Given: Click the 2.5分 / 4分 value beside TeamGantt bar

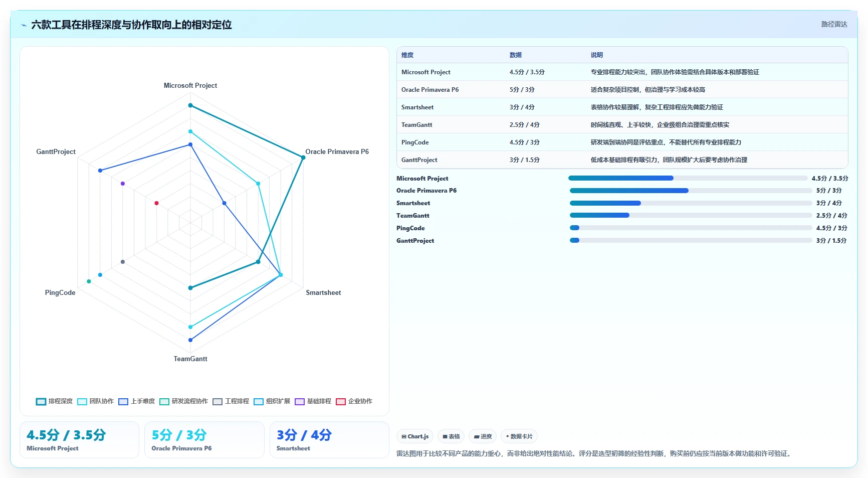Looking at the screenshot, I should (x=831, y=215).
